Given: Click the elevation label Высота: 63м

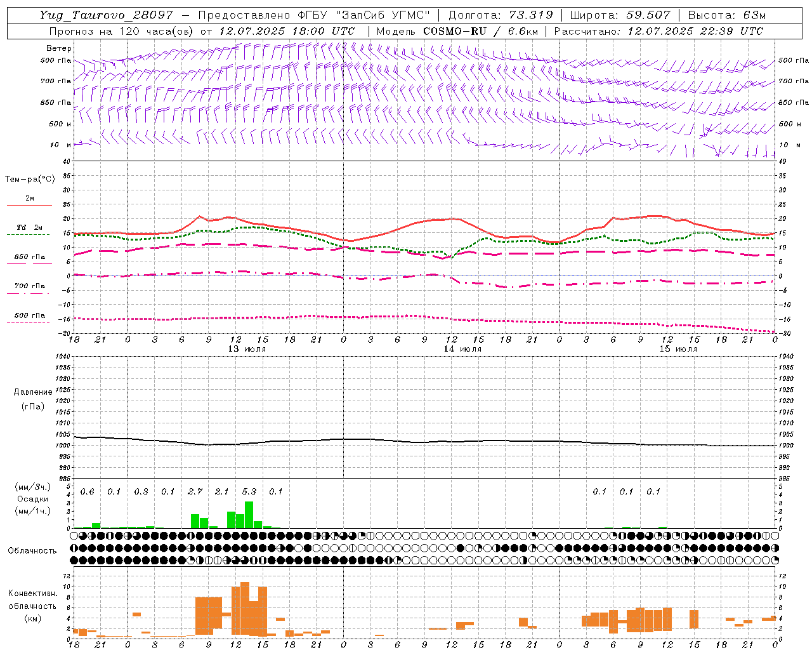Looking at the screenshot, I should (727, 15).
